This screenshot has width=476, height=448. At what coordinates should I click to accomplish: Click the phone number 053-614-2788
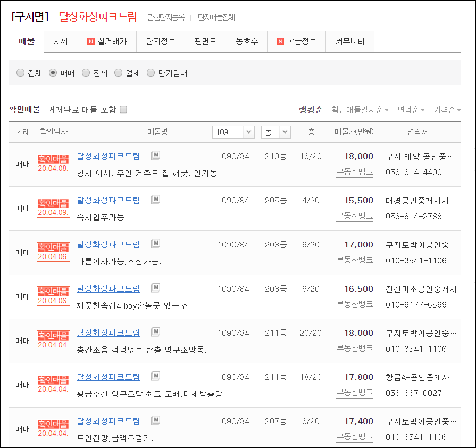point(413,216)
